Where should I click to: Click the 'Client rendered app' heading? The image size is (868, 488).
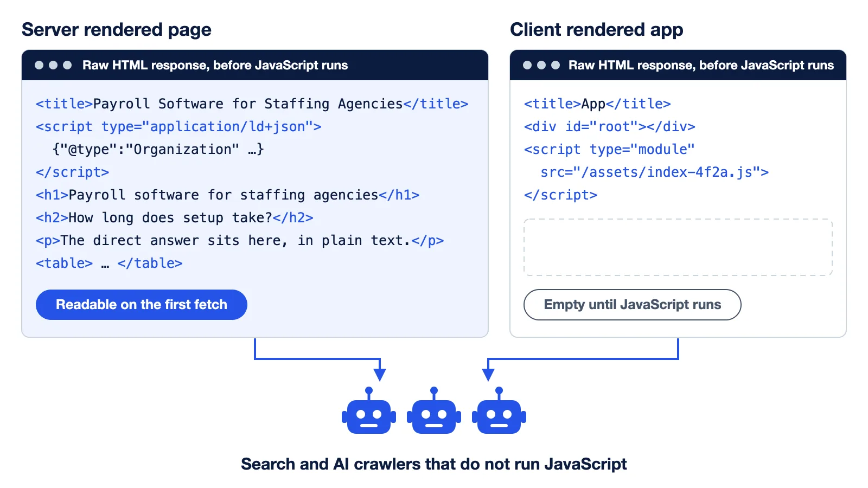pyautogui.click(x=597, y=30)
